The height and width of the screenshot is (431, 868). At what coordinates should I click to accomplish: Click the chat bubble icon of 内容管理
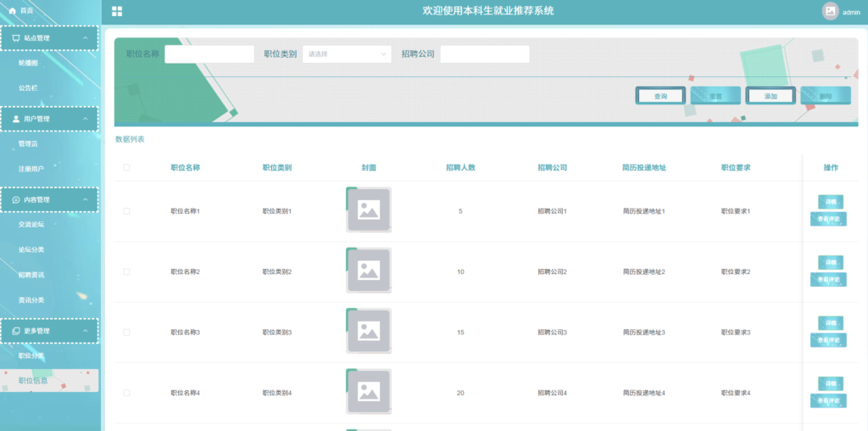[x=16, y=200]
